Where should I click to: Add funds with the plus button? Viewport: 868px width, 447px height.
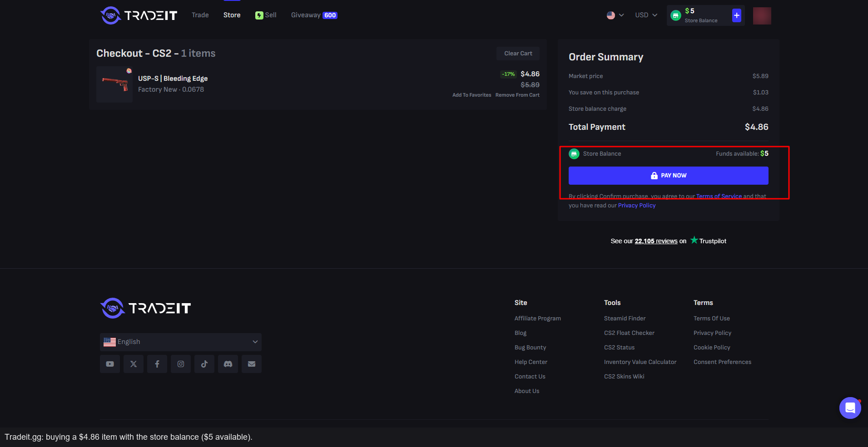(737, 15)
